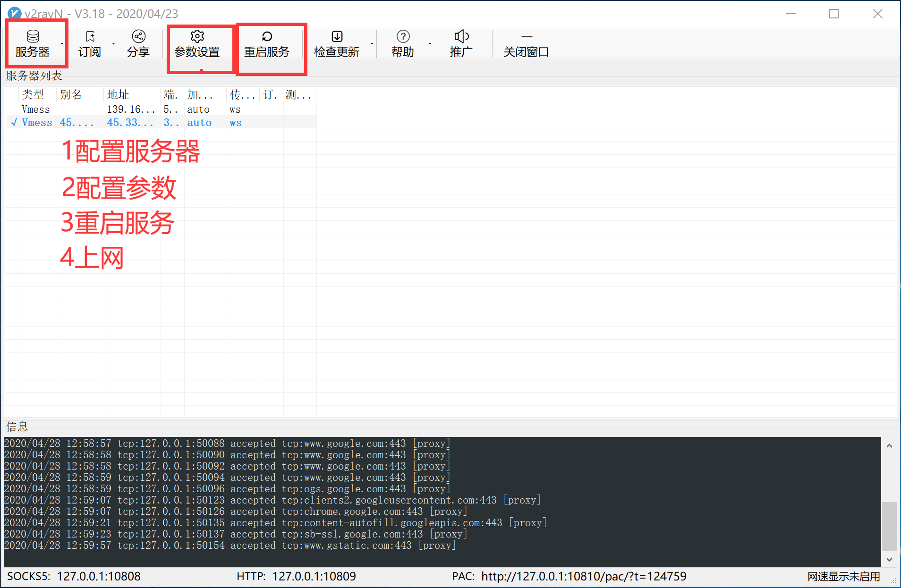This screenshot has height=588, width=901.
Task: Sort by the 类型 column header
Action: (x=38, y=95)
